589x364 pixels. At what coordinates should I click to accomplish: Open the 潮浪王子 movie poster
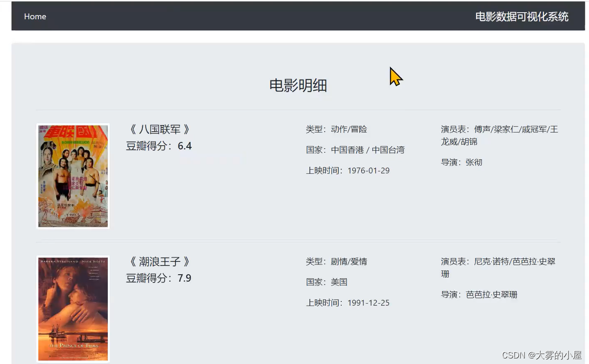(x=73, y=309)
